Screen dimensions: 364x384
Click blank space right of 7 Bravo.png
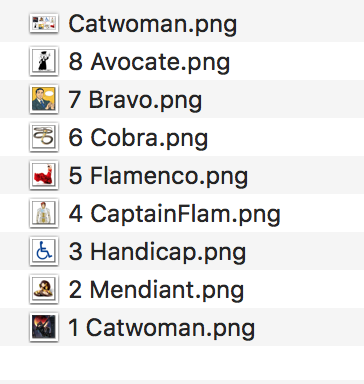tap(283, 99)
